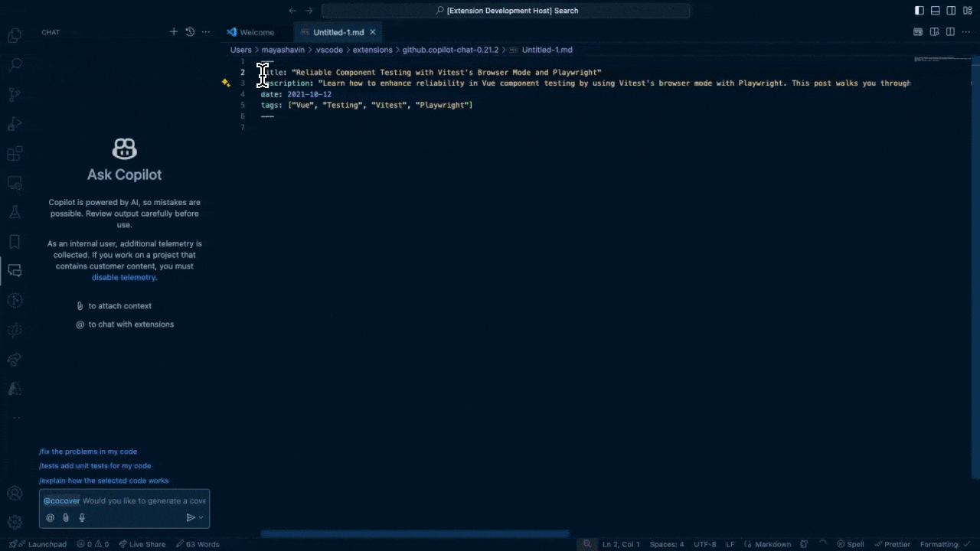Screen dimensions: 980x551
Task: Open the Remote Explorer view
Action: pyautogui.click(x=15, y=183)
